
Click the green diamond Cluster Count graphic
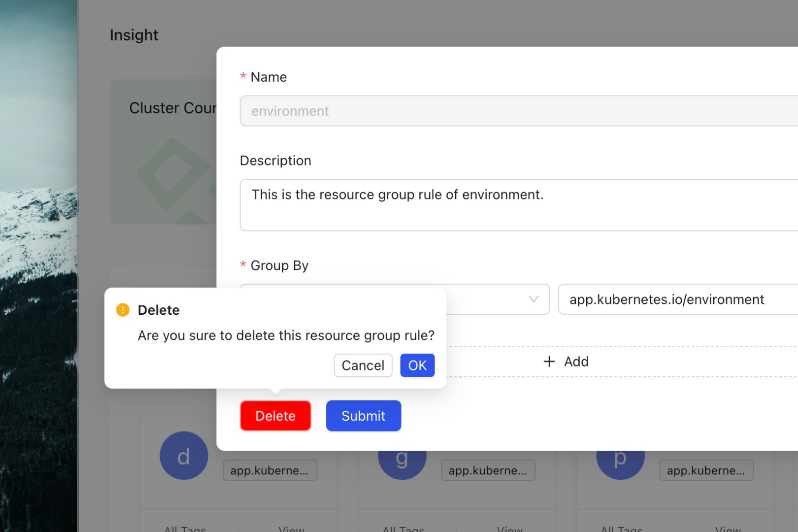point(172,175)
